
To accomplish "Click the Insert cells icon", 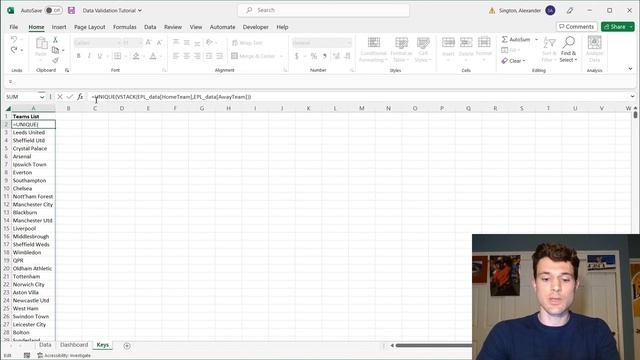I will (448, 43).
